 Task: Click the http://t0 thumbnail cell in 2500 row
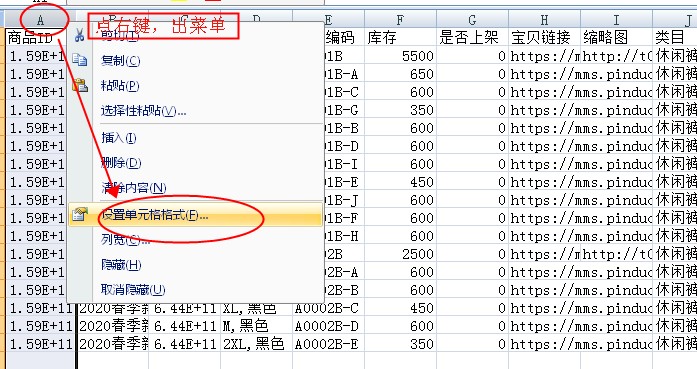click(x=616, y=254)
